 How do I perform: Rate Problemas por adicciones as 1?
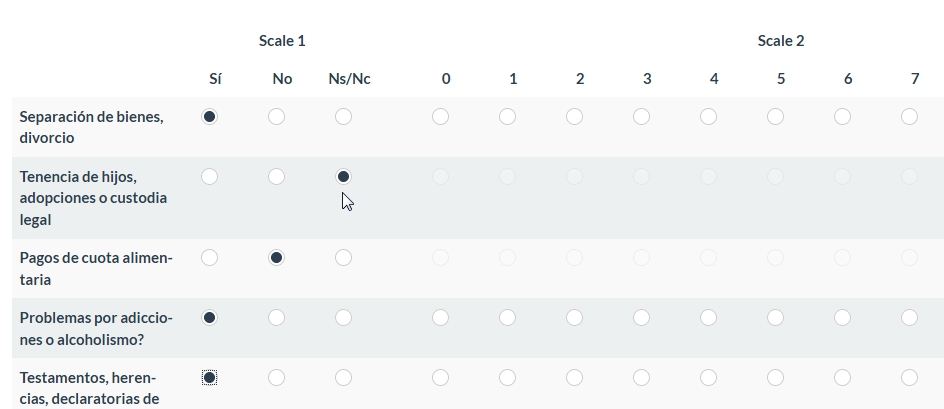pos(507,318)
